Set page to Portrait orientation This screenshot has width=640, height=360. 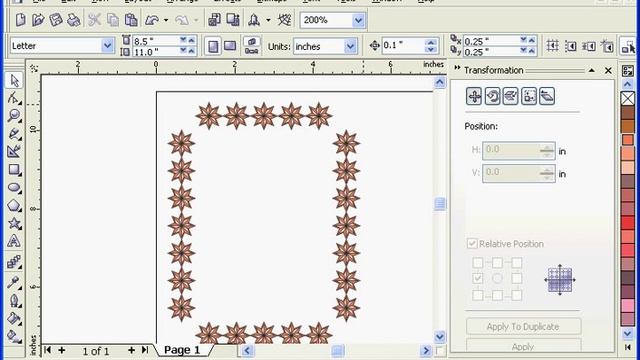[x=213, y=46]
